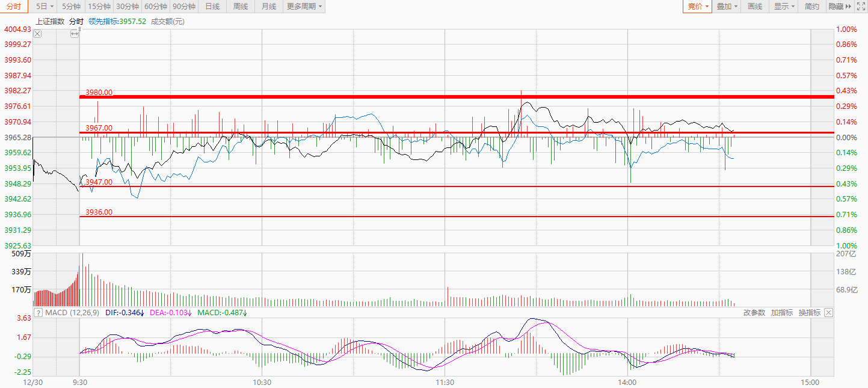Open MACD help question mark icon
This screenshot has width=868, height=388.
(x=38, y=313)
